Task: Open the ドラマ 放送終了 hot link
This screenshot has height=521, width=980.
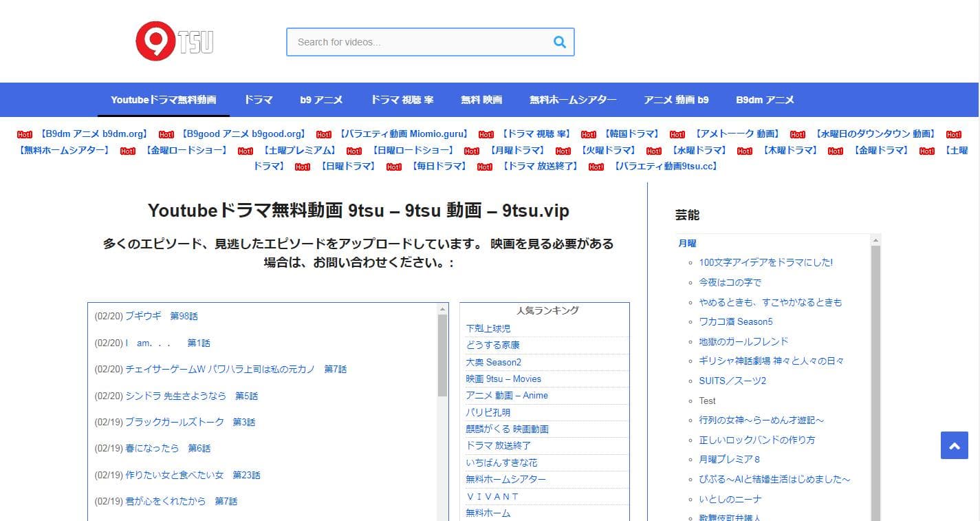Action: click(541, 167)
